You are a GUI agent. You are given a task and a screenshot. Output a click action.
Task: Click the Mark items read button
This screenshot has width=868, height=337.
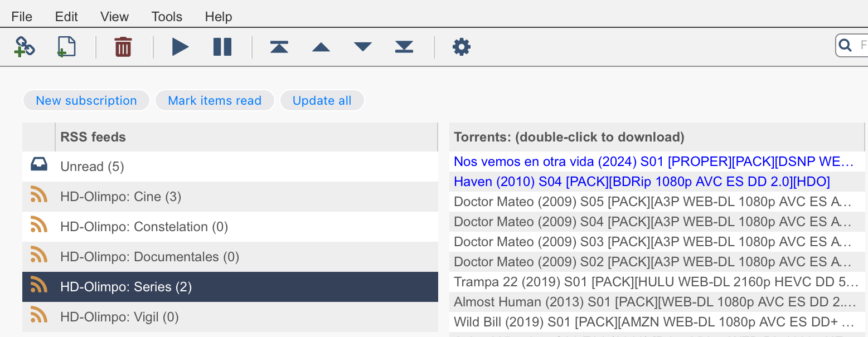click(x=215, y=100)
